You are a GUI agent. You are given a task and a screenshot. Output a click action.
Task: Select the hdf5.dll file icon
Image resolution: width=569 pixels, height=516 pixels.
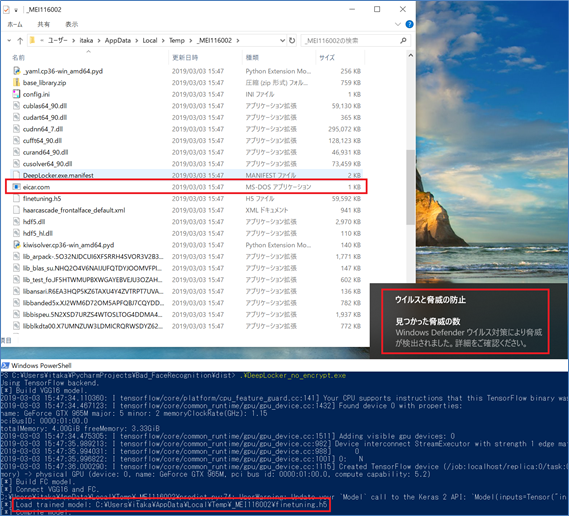pyautogui.click(x=16, y=222)
